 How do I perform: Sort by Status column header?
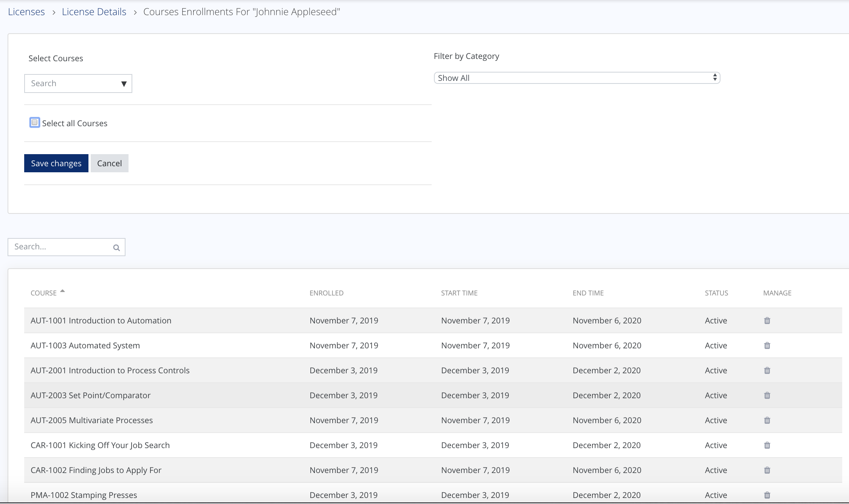click(716, 293)
